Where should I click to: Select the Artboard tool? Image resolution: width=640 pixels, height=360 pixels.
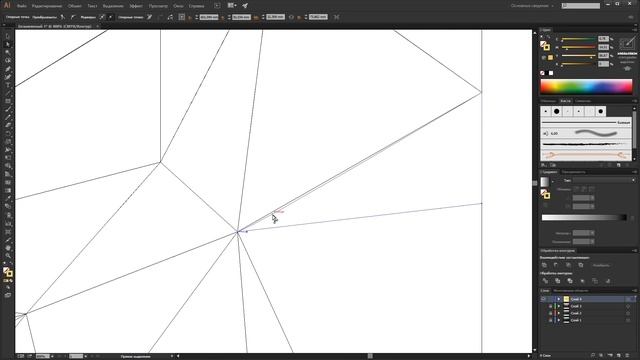8,231
